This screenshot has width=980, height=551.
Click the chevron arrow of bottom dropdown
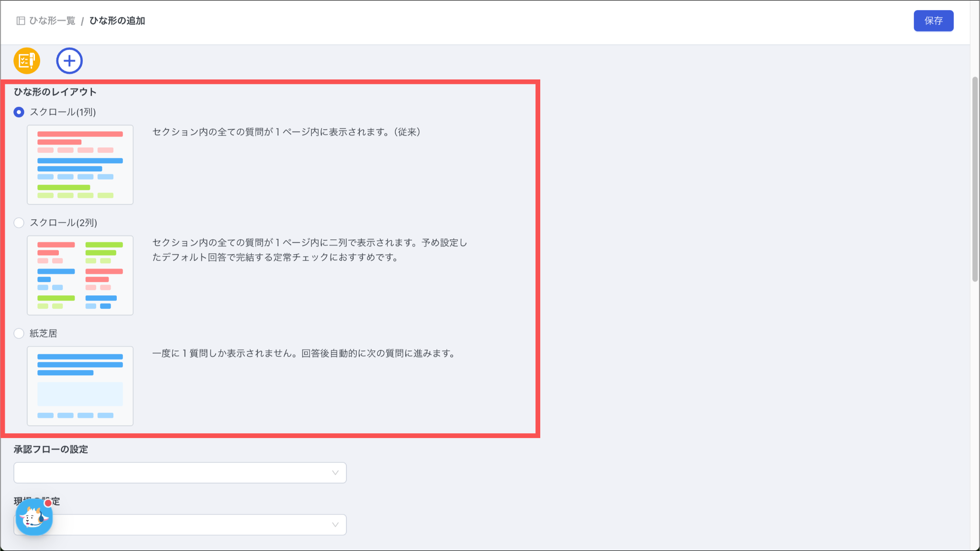pos(335,525)
